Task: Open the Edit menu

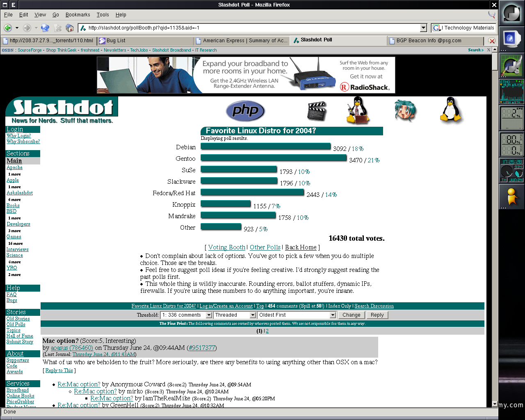Action: pos(24,15)
